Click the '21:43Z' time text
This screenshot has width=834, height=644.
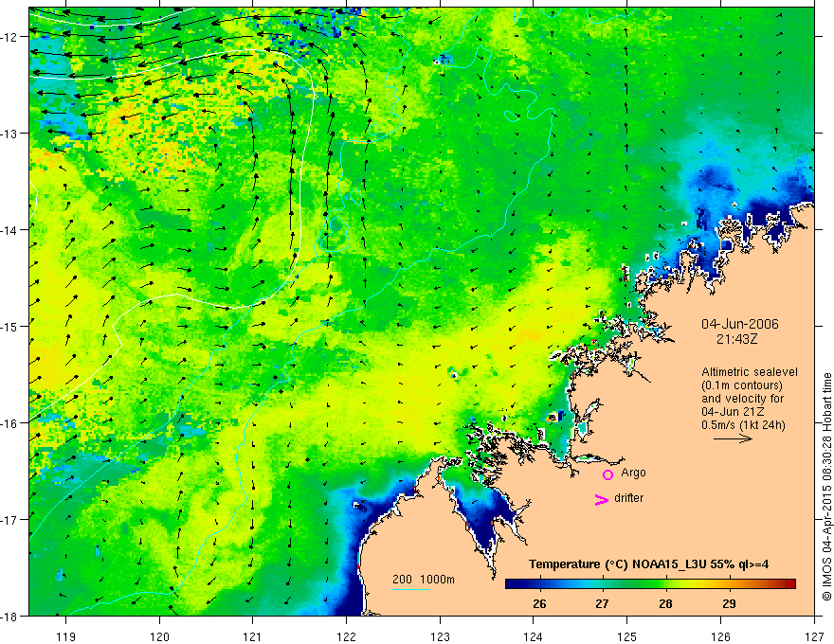pyautogui.click(x=736, y=339)
